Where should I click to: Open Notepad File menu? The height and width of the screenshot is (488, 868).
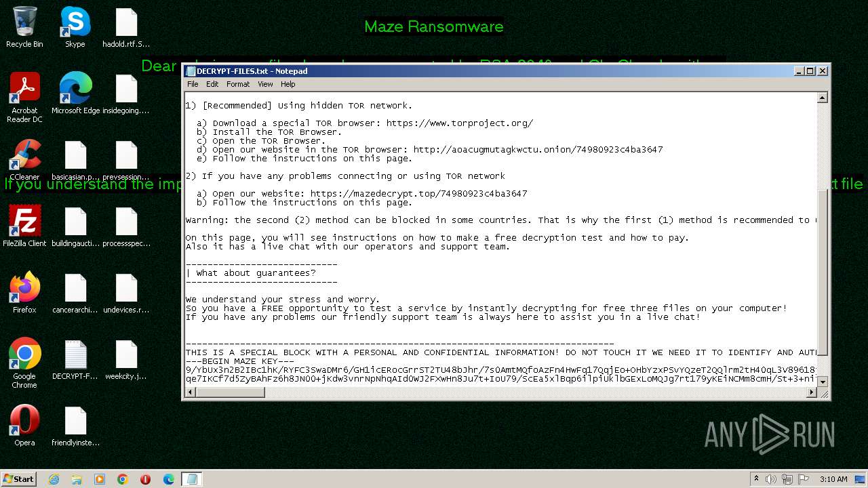[x=193, y=84]
